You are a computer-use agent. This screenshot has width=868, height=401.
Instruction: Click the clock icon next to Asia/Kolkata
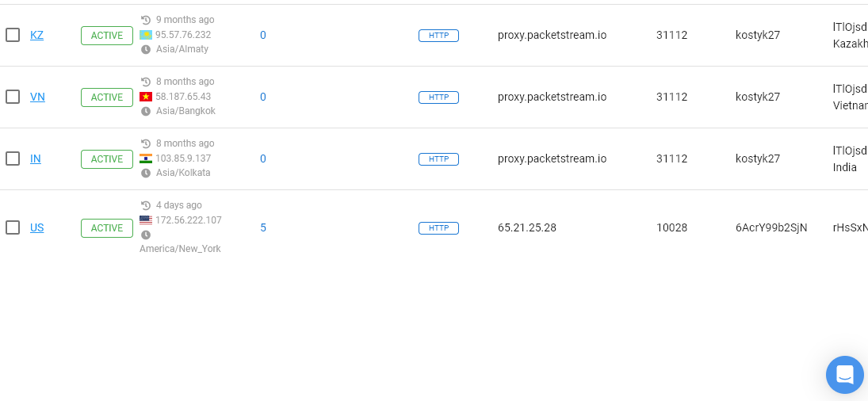(x=146, y=173)
